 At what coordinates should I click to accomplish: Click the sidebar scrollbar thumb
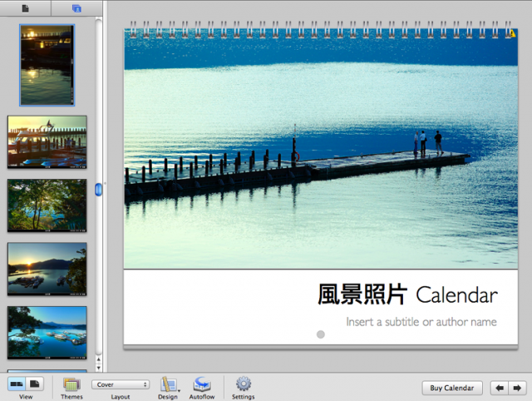pos(98,190)
